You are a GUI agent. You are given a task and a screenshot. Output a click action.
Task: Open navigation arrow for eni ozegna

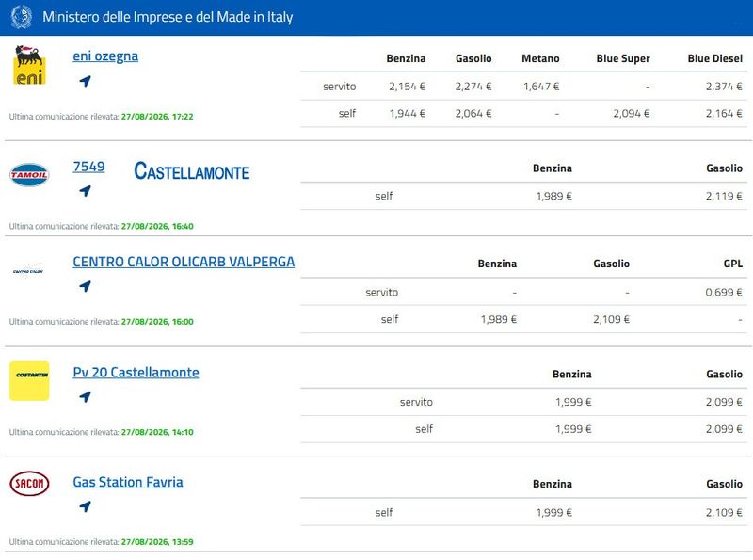(x=85, y=81)
